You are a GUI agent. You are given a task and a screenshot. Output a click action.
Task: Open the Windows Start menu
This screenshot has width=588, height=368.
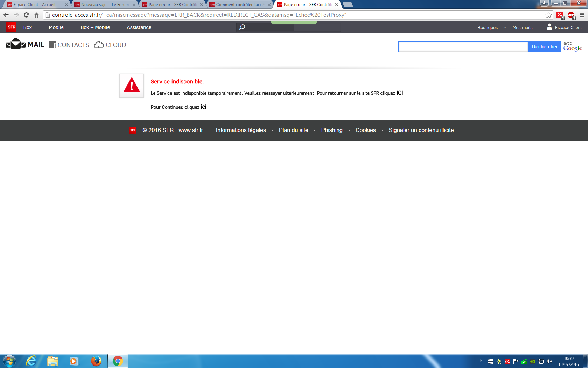point(9,361)
